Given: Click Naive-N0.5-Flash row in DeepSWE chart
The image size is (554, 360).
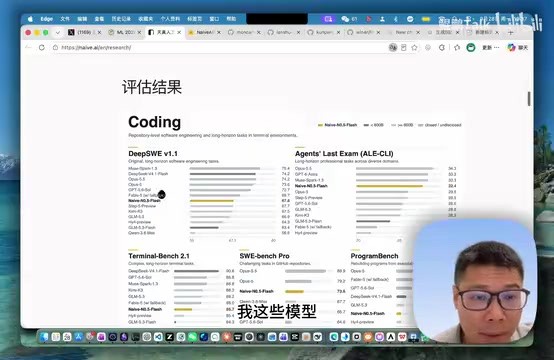Looking at the screenshot, I should pos(209,201).
